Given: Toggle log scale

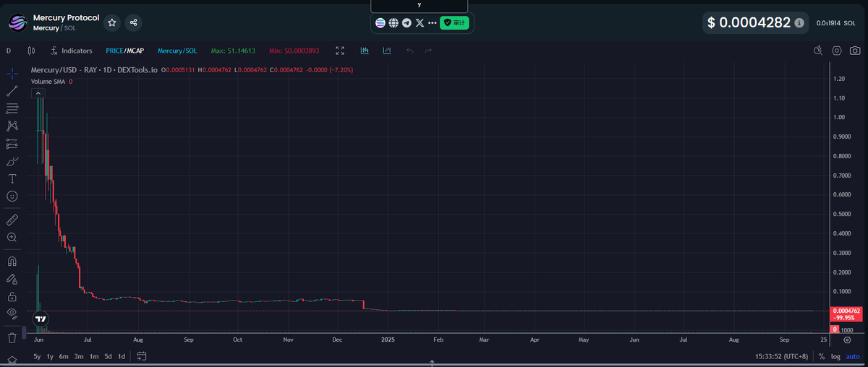Looking at the screenshot, I should point(835,356).
